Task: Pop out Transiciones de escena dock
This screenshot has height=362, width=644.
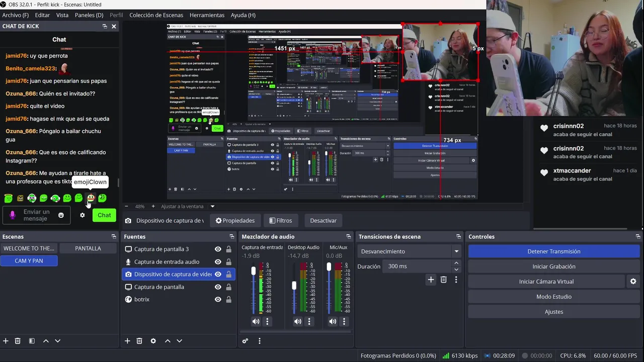Action: pyautogui.click(x=458, y=236)
